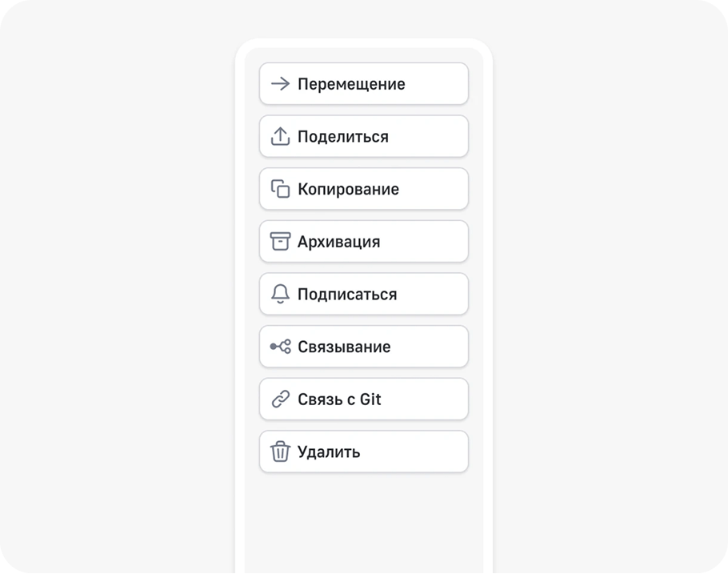728x574 pixels.
Task: Click the arrow icon next to Перемещение
Action: pyautogui.click(x=280, y=83)
